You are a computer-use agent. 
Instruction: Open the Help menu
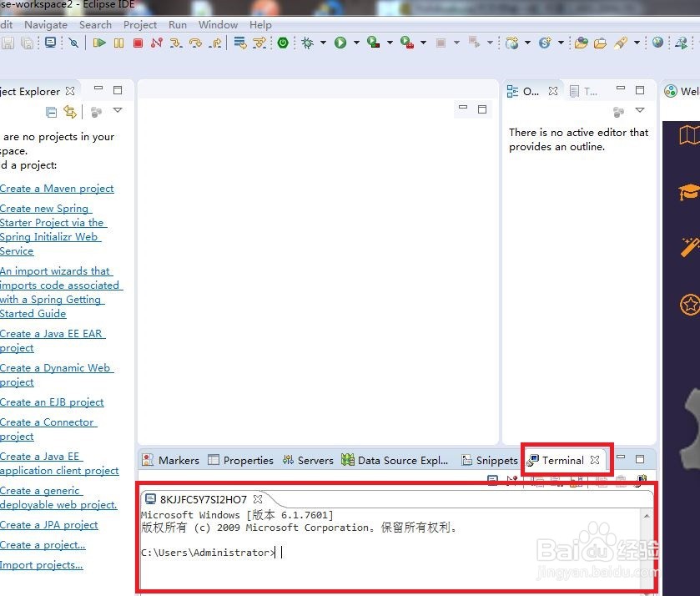260,25
